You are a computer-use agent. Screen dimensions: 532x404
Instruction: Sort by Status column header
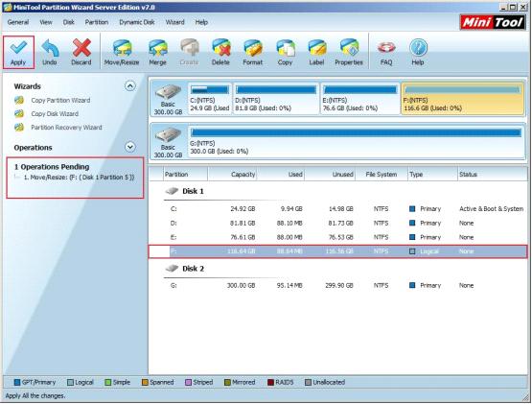[493, 175]
